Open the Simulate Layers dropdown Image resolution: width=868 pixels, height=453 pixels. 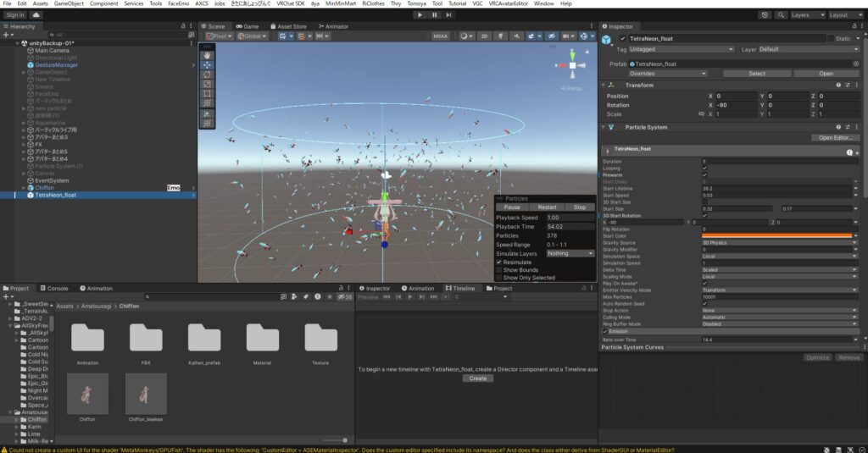pyautogui.click(x=570, y=253)
